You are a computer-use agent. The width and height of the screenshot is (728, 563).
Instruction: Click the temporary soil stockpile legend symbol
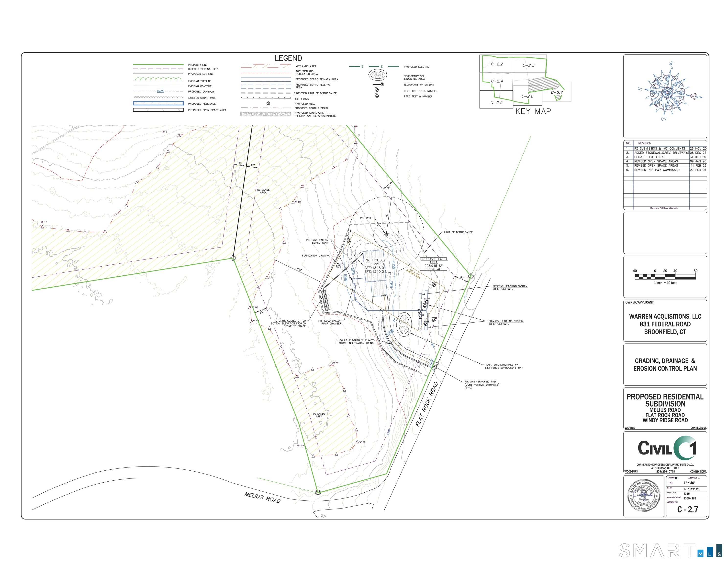coord(377,75)
